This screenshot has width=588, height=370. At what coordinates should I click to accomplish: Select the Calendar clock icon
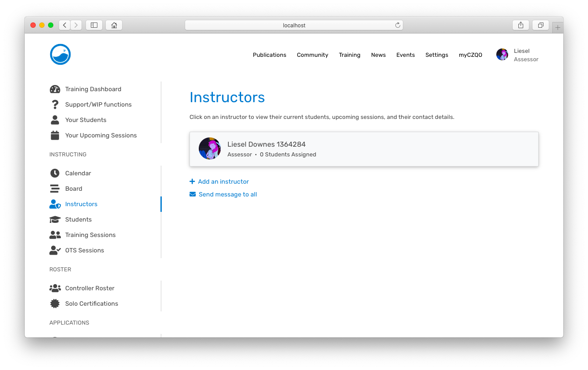tap(55, 173)
